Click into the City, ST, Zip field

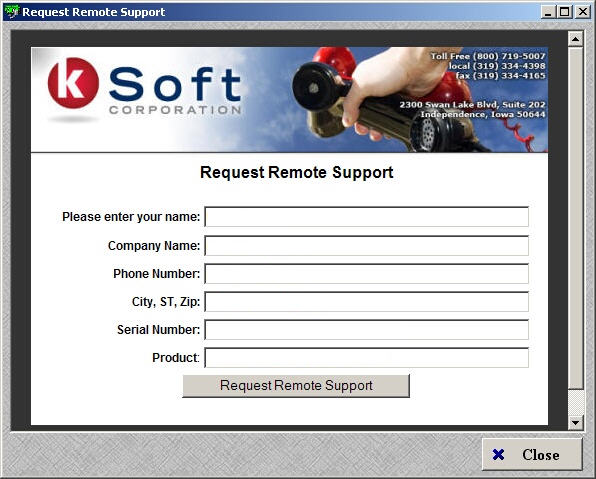point(366,301)
